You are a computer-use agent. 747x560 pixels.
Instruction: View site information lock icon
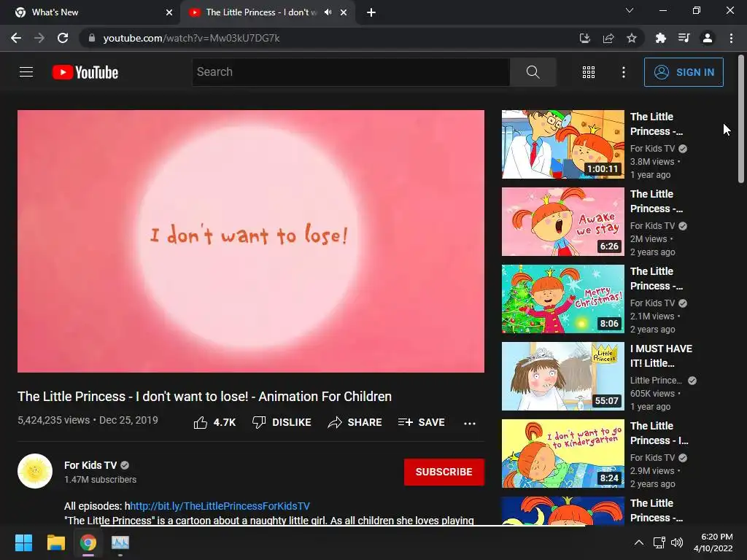(x=91, y=38)
